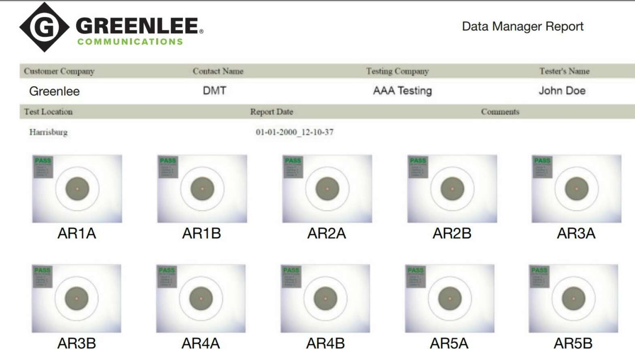Click the PASS badge on AR1A image
Viewport: 635px width, 364px height.
(43, 161)
